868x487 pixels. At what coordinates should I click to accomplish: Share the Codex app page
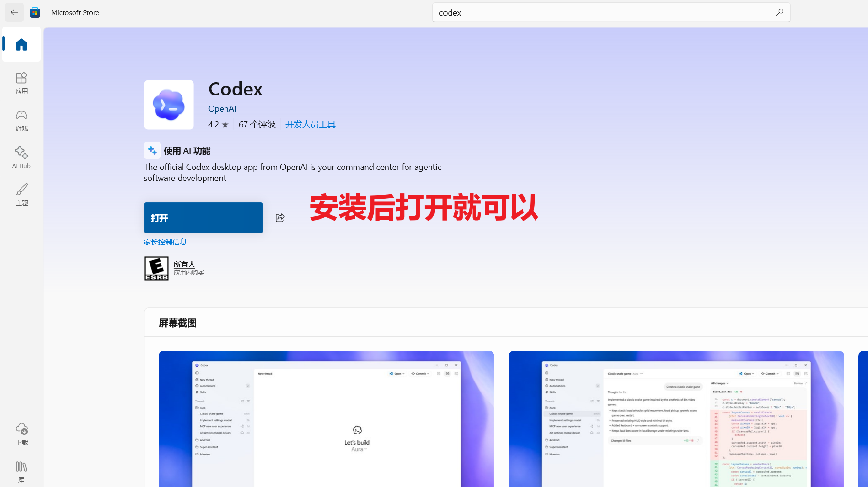coord(280,218)
